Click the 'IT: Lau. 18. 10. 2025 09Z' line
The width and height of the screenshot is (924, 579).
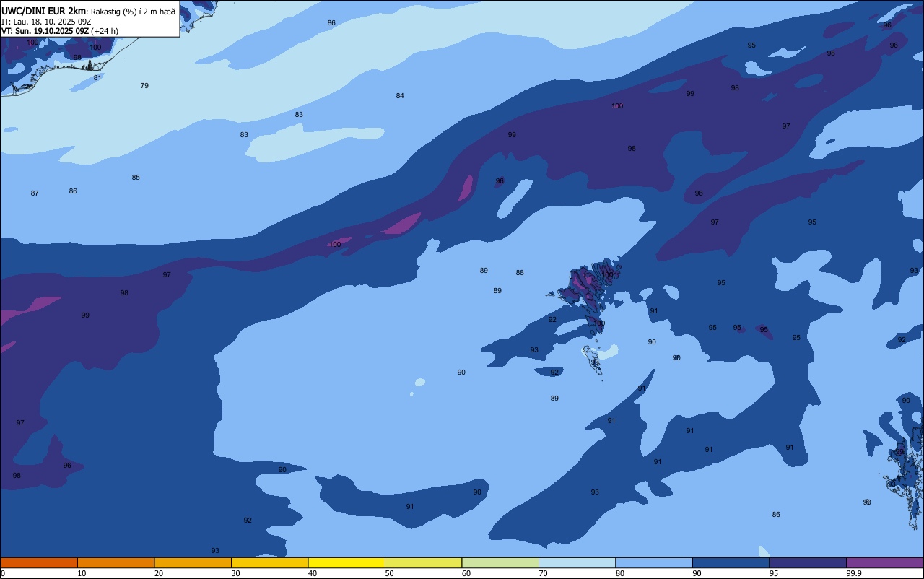click(46, 22)
